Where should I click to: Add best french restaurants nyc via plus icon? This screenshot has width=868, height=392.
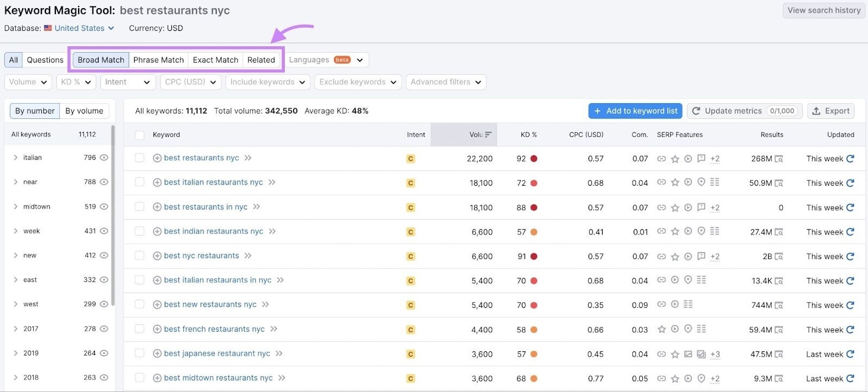tap(157, 329)
